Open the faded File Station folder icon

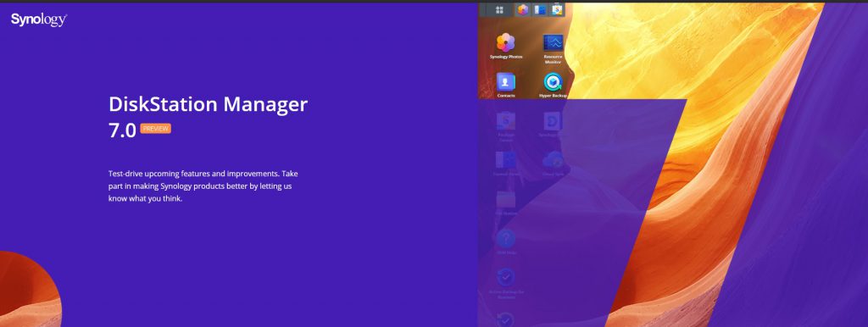coord(506,198)
